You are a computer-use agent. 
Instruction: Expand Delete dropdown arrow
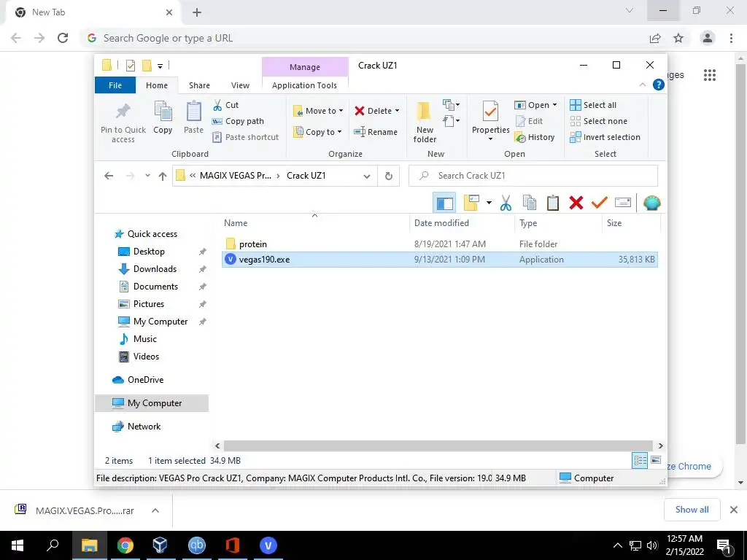[x=397, y=111]
